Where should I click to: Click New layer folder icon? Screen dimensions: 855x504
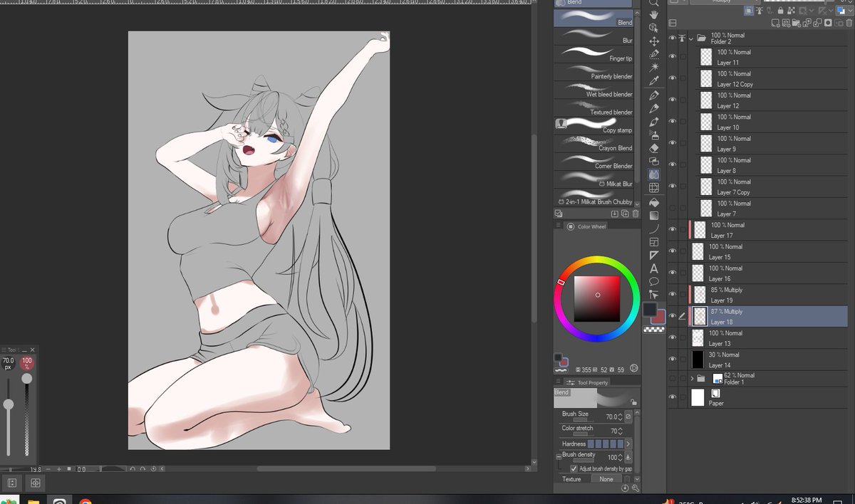coord(796,23)
